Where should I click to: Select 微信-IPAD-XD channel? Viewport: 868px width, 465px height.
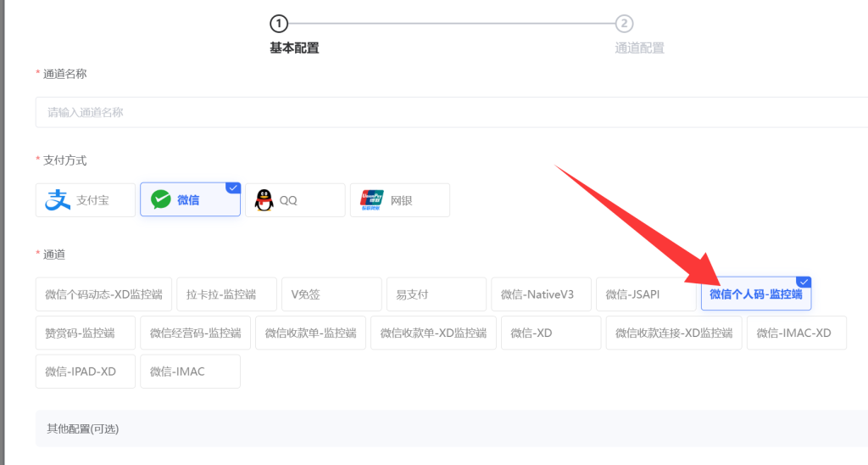pos(85,372)
